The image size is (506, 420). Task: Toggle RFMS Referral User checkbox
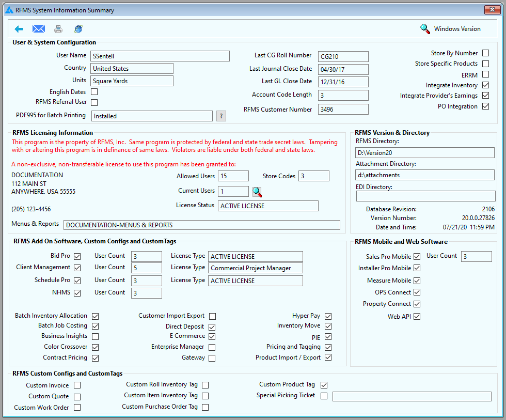click(x=94, y=102)
